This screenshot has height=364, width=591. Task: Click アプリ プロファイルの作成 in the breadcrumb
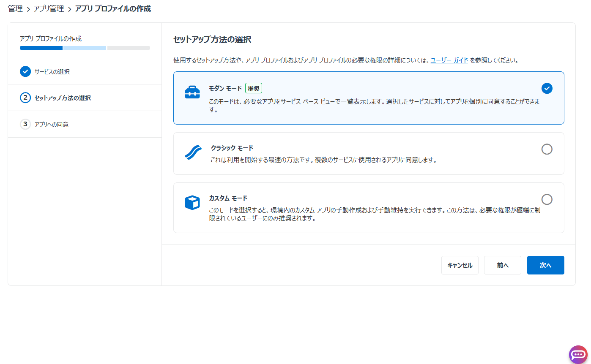(112, 8)
